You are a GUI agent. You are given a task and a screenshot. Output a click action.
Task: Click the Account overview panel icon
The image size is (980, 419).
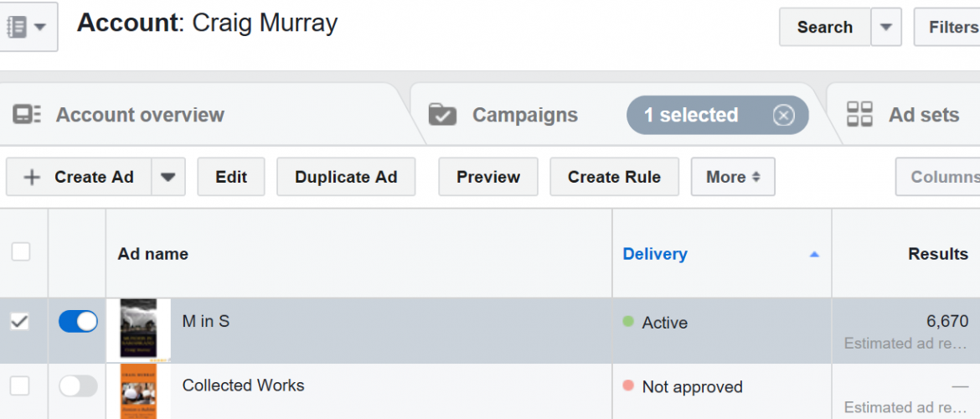pos(27,115)
